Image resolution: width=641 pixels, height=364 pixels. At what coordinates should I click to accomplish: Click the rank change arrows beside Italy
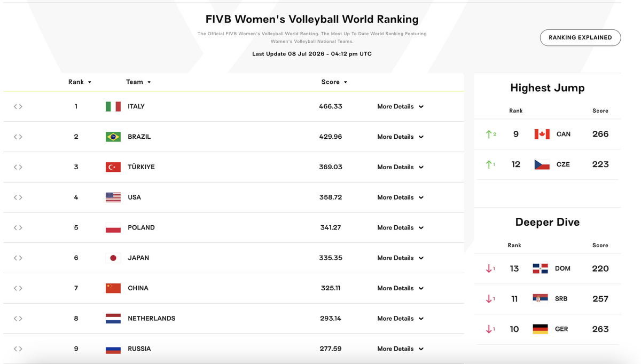[x=18, y=106]
